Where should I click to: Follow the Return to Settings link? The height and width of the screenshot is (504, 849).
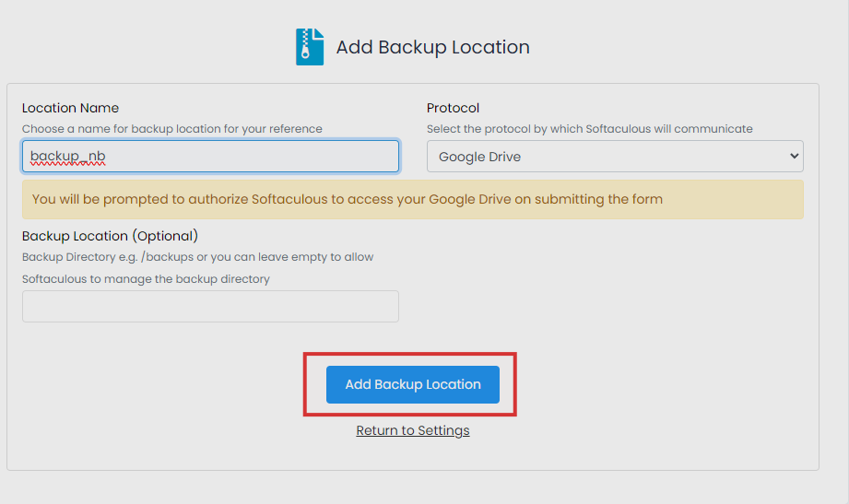click(x=413, y=430)
